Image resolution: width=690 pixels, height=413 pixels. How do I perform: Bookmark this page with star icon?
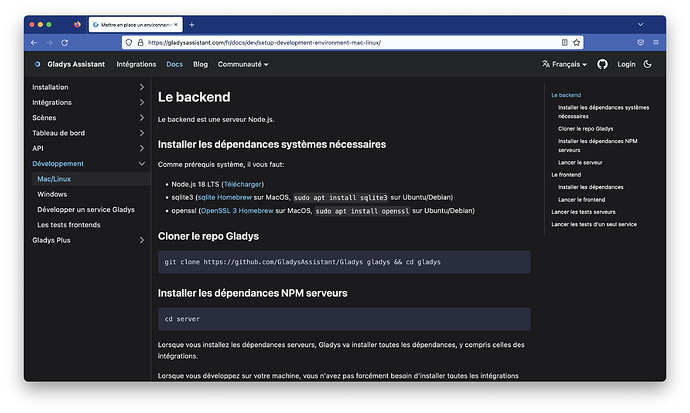click(576, 43)
